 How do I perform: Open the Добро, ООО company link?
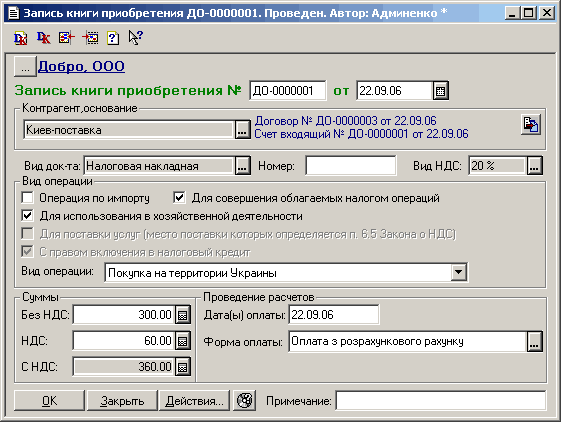point(82,66)
